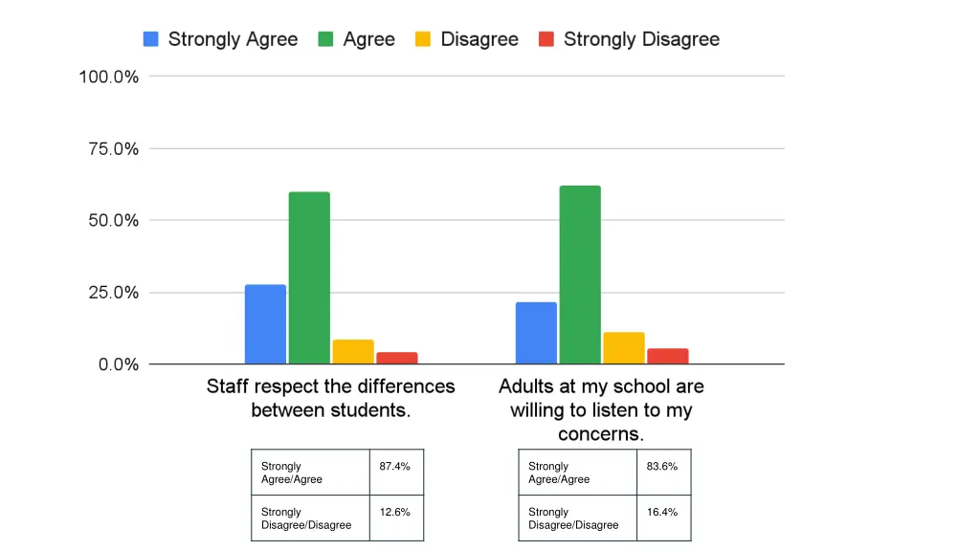Image resolution: width=980 pixels, height=551 pixels.
Task: Click the yellow Disagree legend swatch
Action: click(x=423, y=39)
